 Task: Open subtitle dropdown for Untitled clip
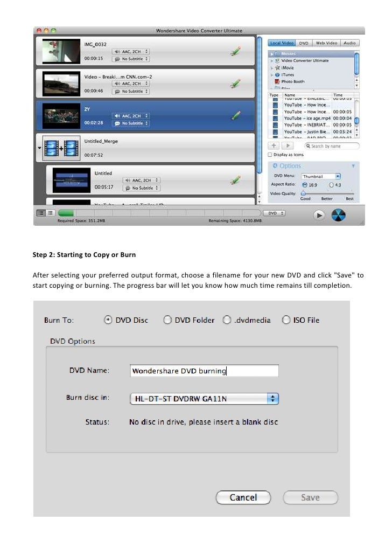point(142,188)
